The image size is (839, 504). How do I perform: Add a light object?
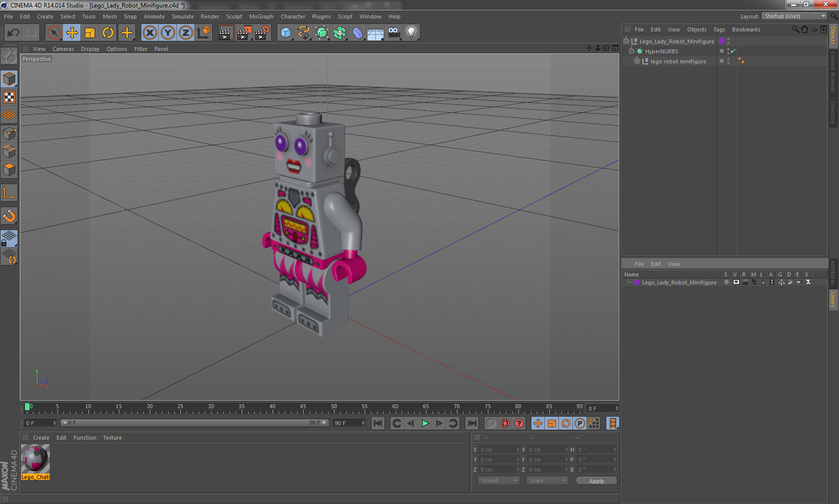tap(412, 33)
